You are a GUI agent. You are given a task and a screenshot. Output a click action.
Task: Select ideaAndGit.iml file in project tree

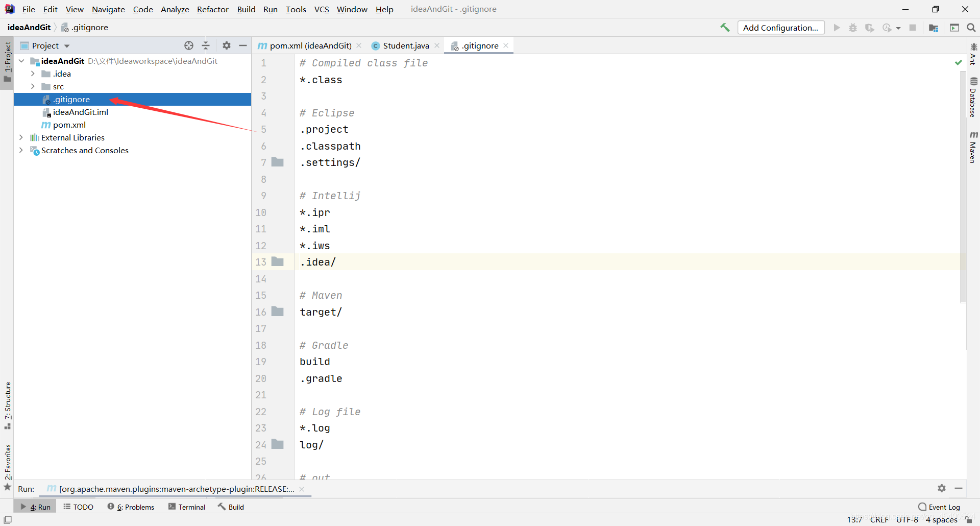81,112
